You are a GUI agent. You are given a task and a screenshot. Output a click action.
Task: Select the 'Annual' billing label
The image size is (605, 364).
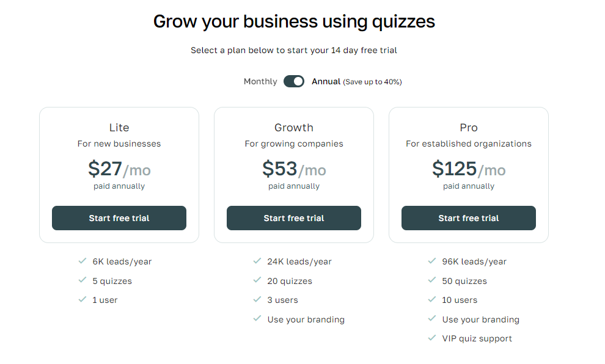(x=326, y=81)
